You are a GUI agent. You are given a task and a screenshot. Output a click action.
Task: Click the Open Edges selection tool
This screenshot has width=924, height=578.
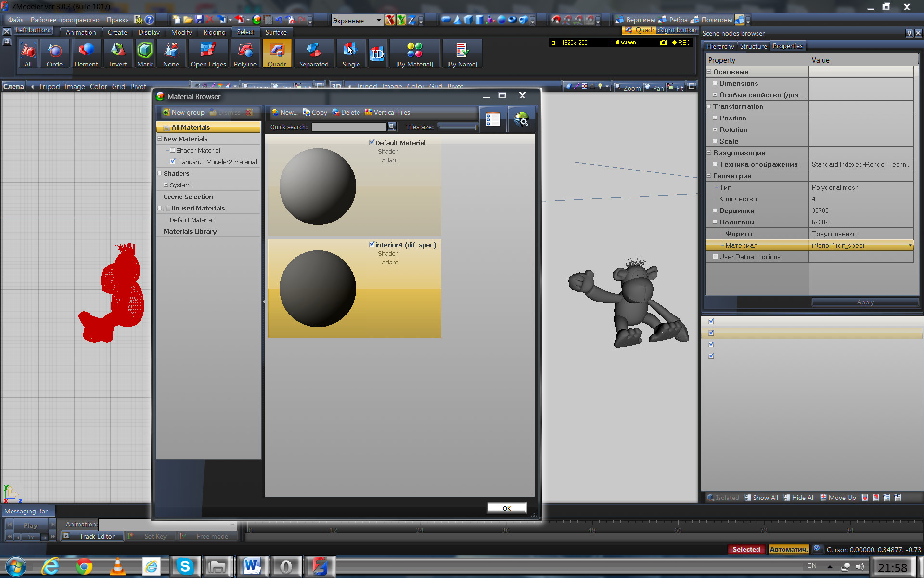tap(208, 53)
